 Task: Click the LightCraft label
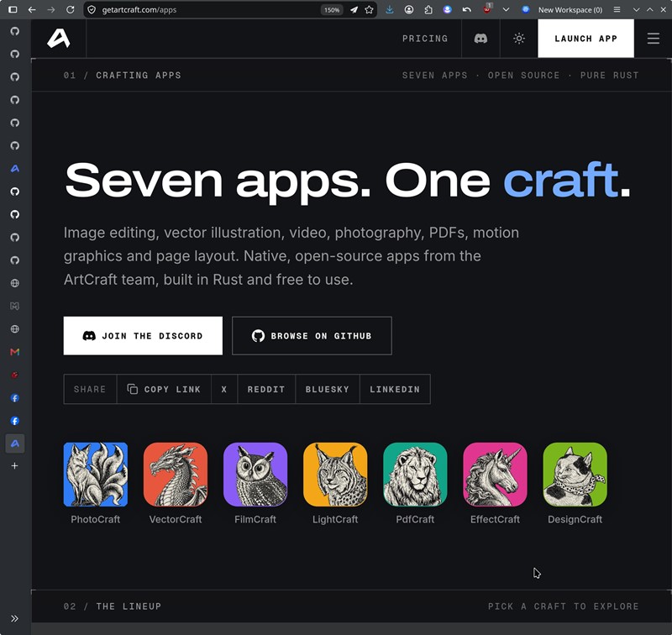(335, 519)
